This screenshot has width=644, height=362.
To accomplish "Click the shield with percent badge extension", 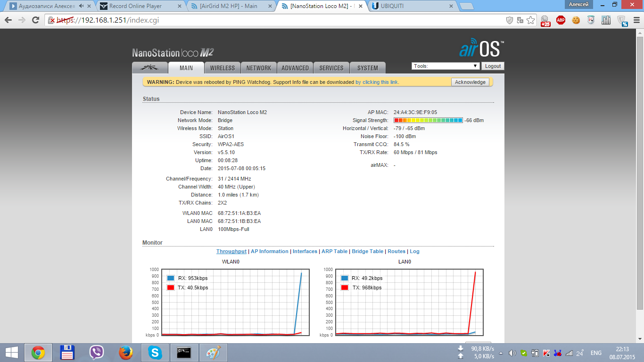I will [x=622, y=20].
